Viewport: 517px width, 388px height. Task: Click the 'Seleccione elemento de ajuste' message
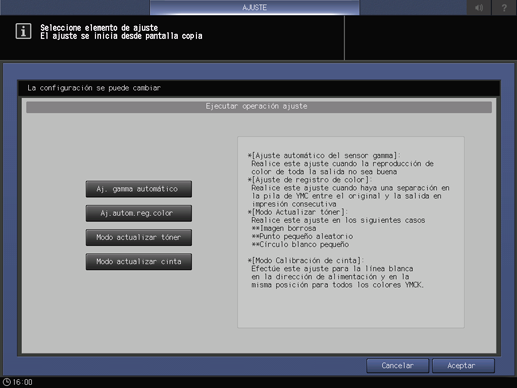99,28
